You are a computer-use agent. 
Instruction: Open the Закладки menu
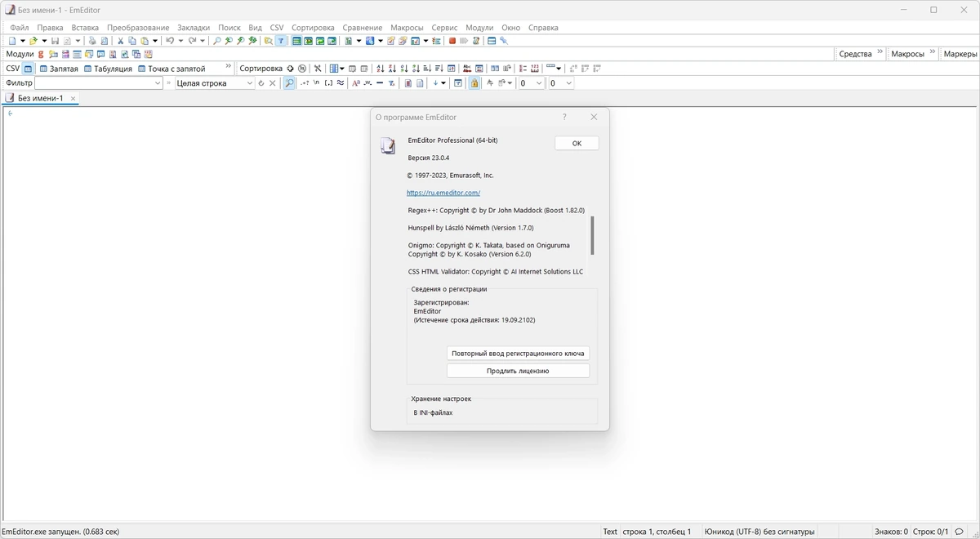click(194, 27)
